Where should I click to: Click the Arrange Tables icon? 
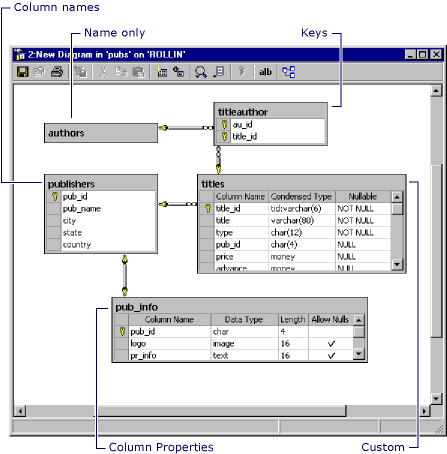point(289,72)
